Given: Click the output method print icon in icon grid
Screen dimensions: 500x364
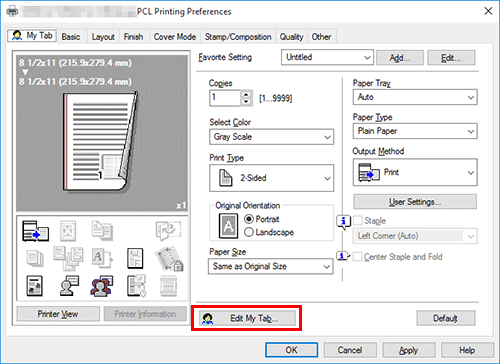Looking at the screenshot, I should (35, 231).
